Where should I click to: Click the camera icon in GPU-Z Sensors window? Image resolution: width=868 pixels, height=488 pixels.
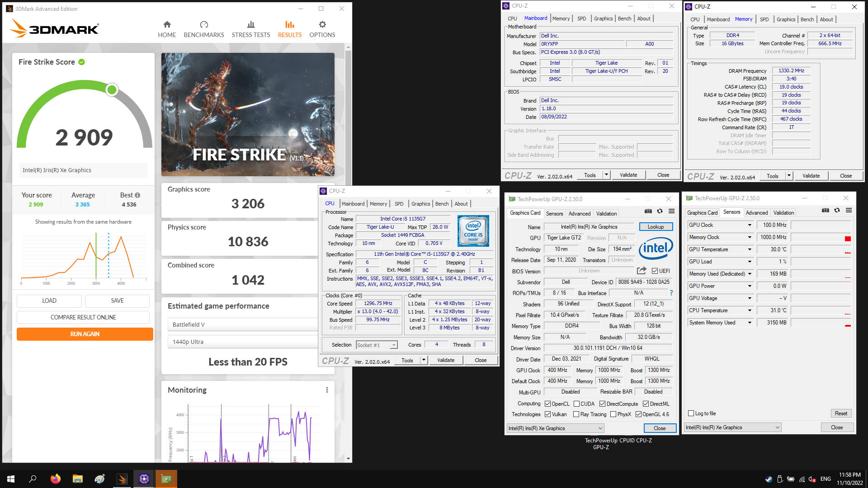click(x=825, y=210)
